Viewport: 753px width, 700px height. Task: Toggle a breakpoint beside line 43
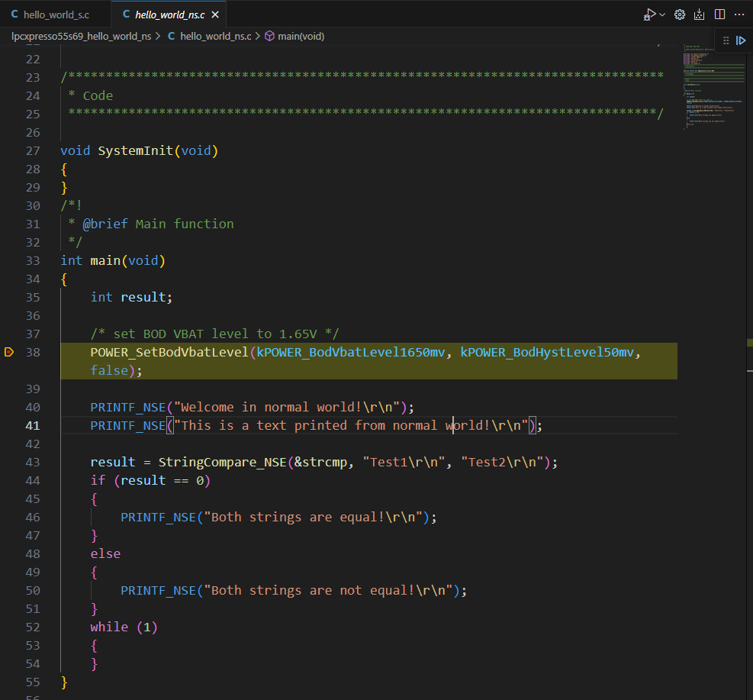point(9,462)
